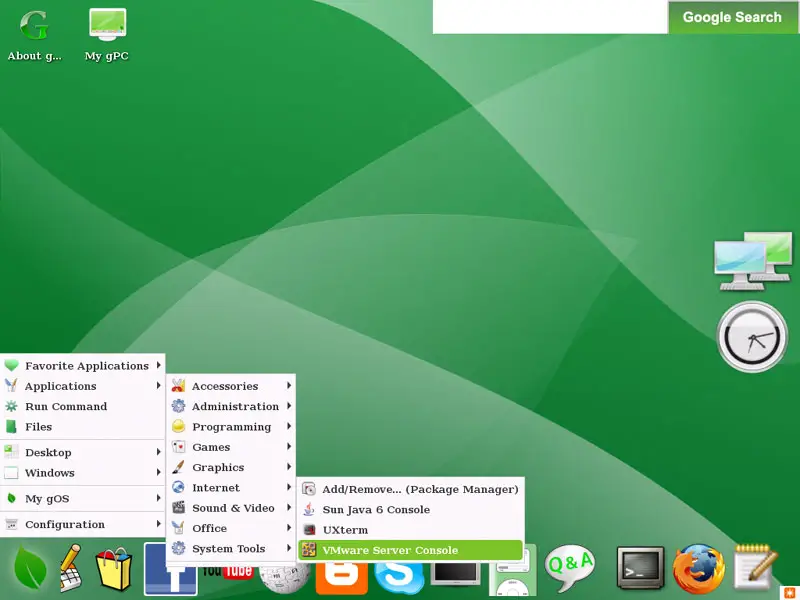Click the Internet globe menu icon
Viewport: 800px width, 600px height.
point(178,487)
